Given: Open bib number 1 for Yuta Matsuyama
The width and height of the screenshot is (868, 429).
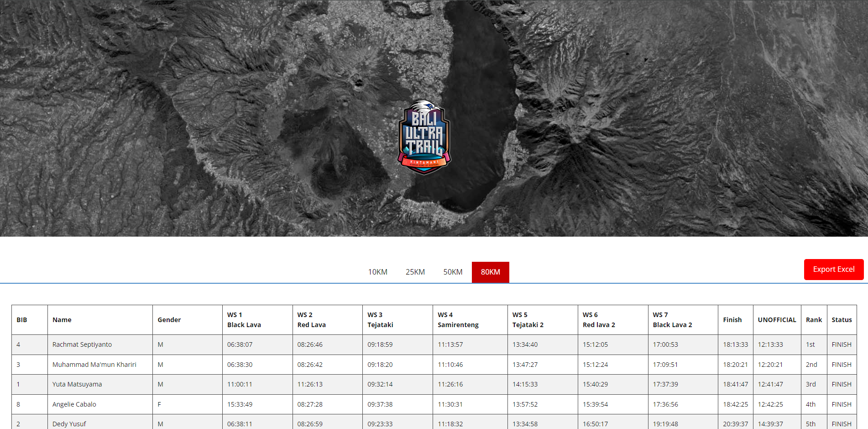Looking at the screenshot, I should click(18, 384).
